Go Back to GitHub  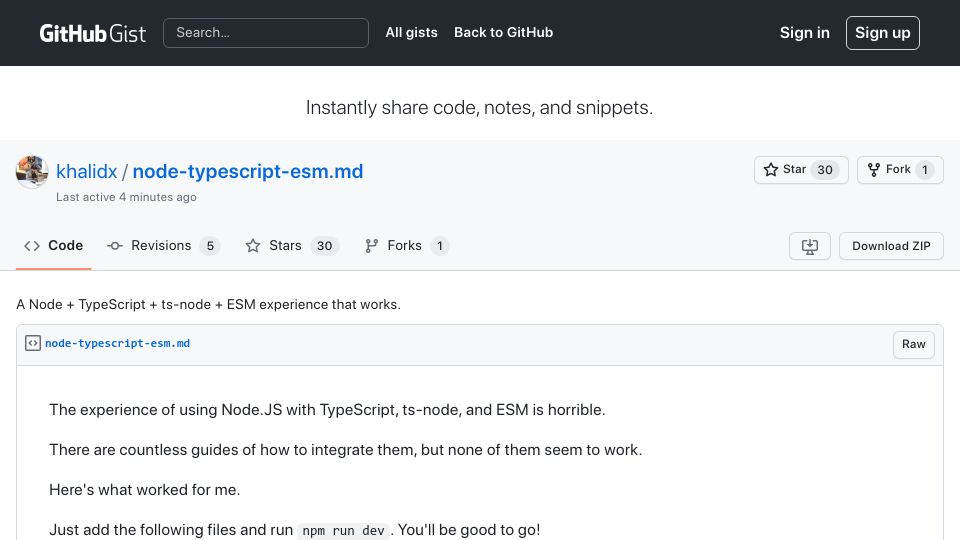[503, 32]
